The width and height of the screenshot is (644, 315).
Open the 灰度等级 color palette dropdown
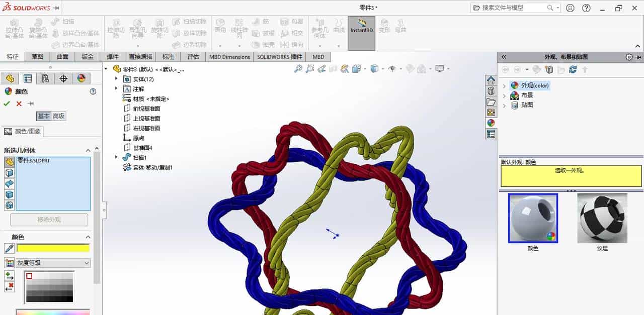pyautogui.click(x=86, y=263)
